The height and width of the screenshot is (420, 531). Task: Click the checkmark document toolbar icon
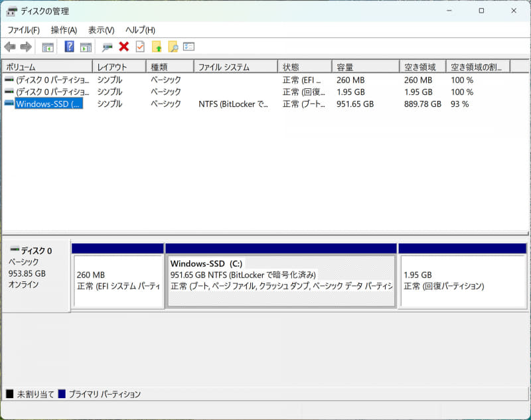pyautogui.click(x=139, y=46)
